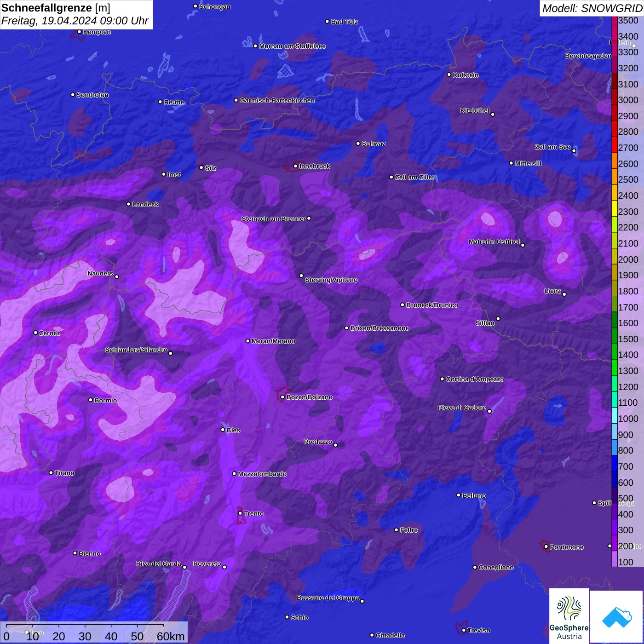Click the Bienno label
The height and width of the screenshot is (644, 644).
pyautogui.click(x=90, y=553)
